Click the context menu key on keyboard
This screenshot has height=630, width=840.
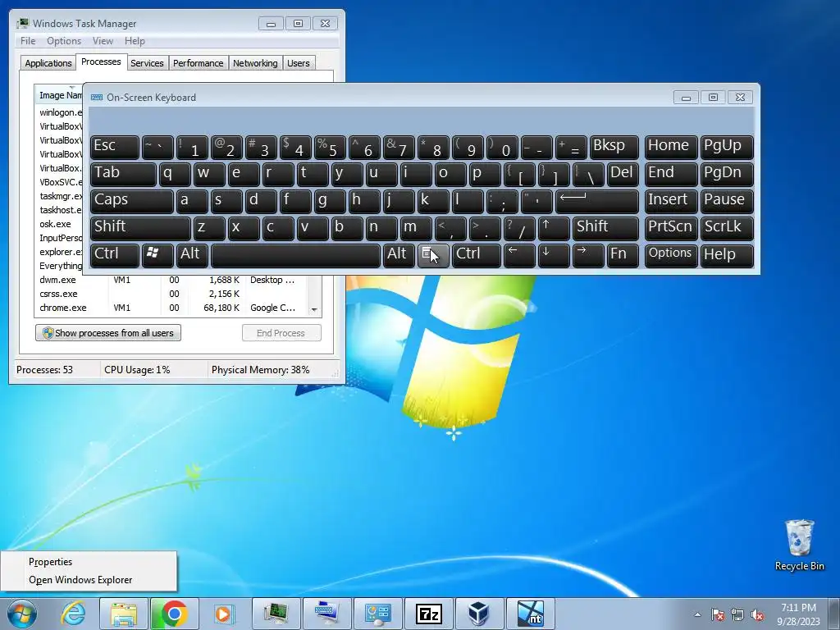click(x=433, y=255)
